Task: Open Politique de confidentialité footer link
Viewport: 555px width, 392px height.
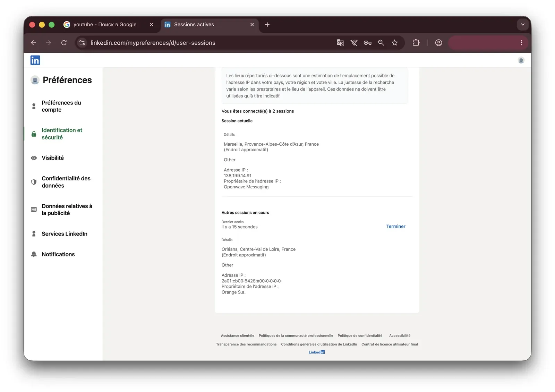Action: pos(360,335)
